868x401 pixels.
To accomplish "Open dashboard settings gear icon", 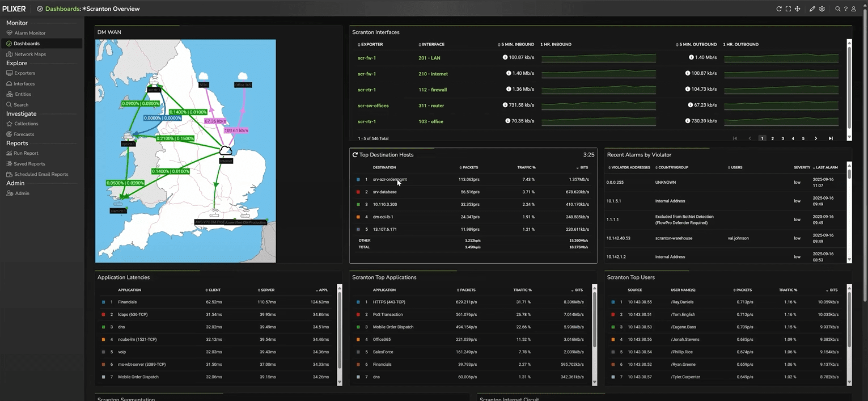I will click(x=822, y=9).
